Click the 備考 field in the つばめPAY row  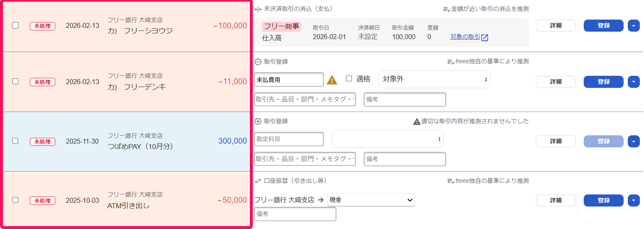(x=405, y=159)
